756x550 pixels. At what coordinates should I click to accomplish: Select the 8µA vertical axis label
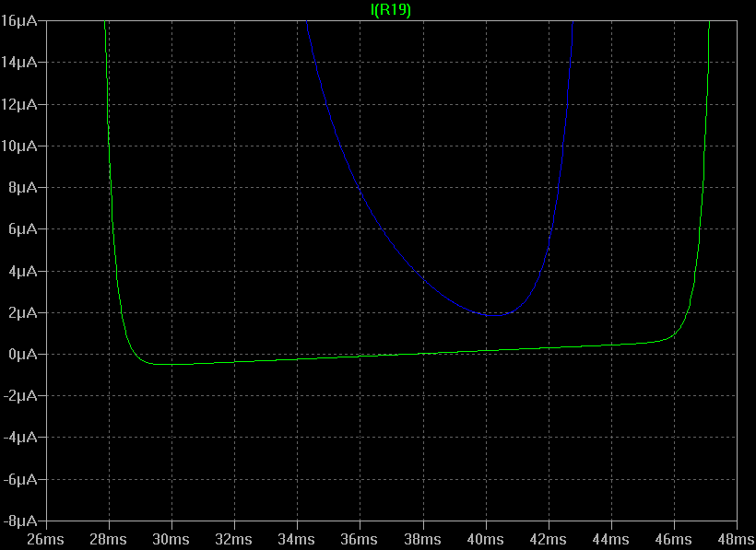click(23, 187)
